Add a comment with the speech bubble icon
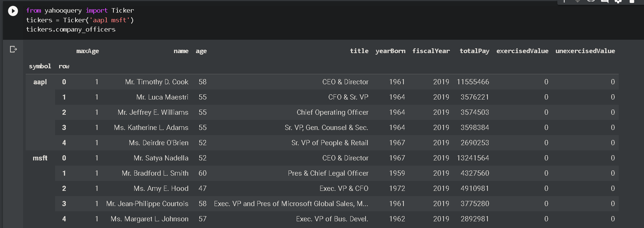 (605, 1)
